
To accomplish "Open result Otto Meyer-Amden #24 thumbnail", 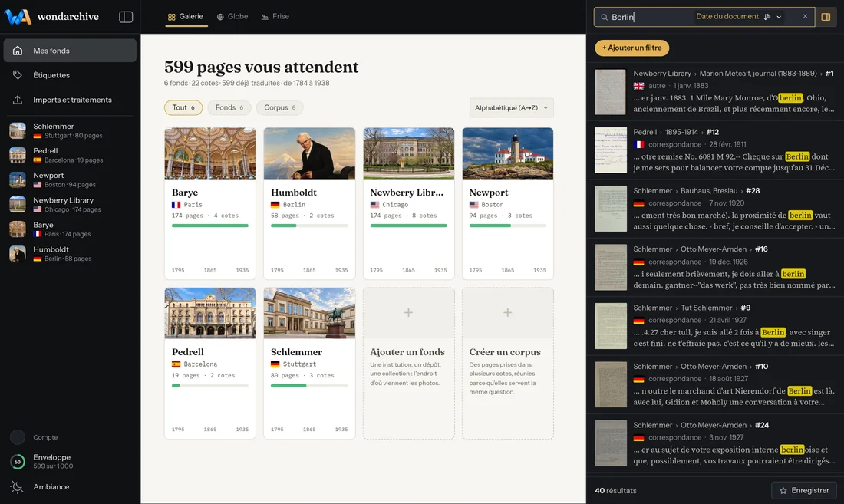I will coord(611,443).
